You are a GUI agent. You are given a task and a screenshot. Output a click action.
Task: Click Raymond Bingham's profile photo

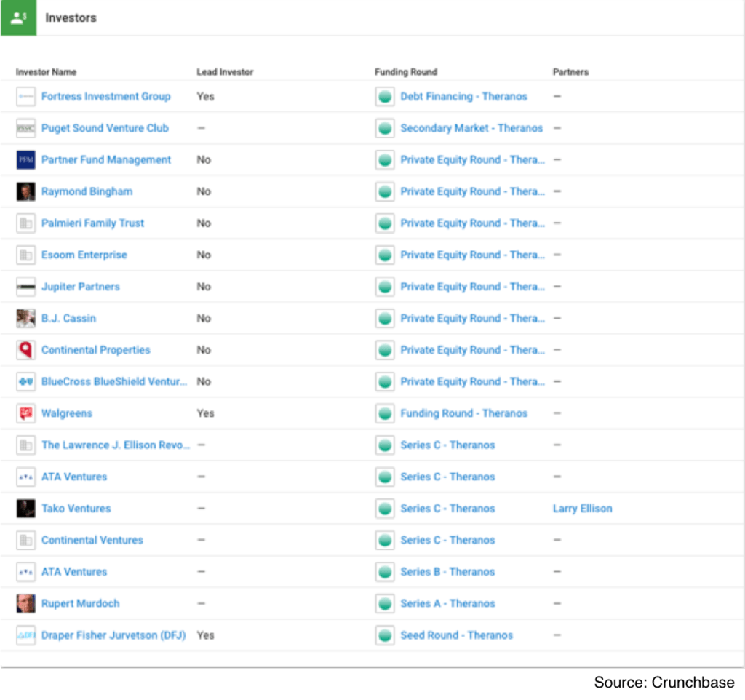[25, 191]
